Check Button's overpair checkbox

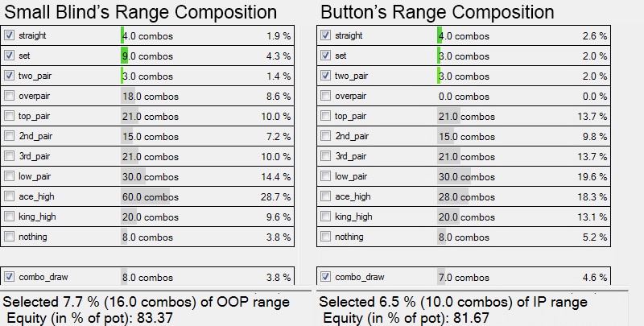[x=325, y=96]
